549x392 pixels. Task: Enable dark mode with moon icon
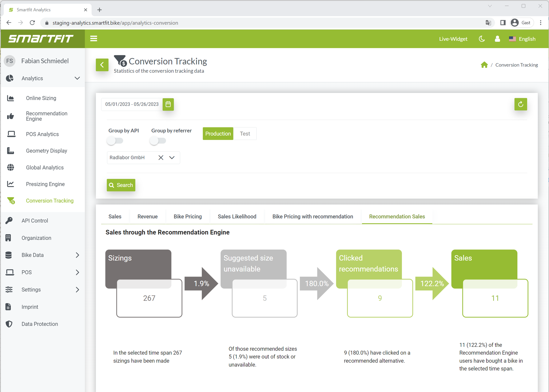click(x=482, y=39)
